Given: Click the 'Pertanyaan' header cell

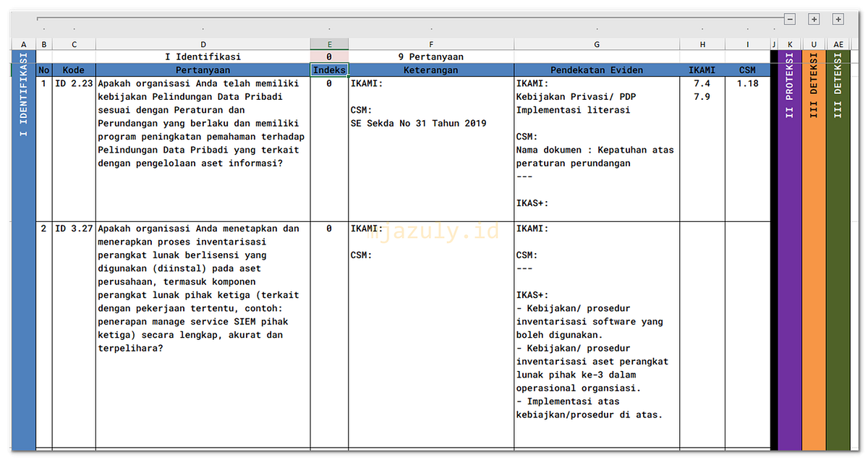Looking at the screenshot, I should pyautogui.click(x=203, y=70).
